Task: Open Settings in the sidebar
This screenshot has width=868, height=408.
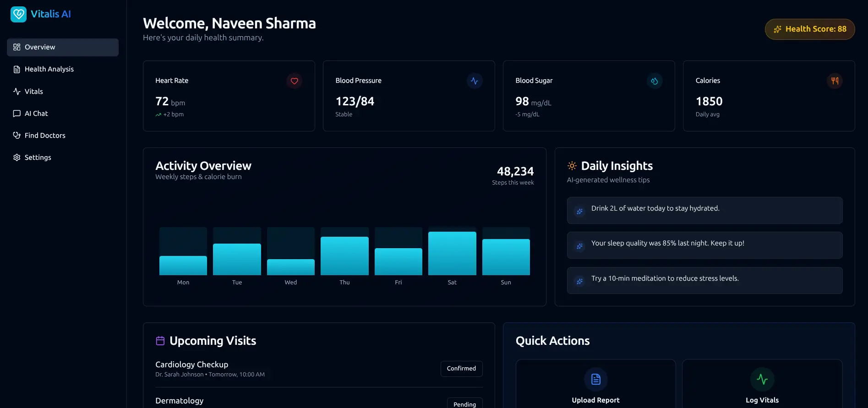Action: tap(38, 158)
